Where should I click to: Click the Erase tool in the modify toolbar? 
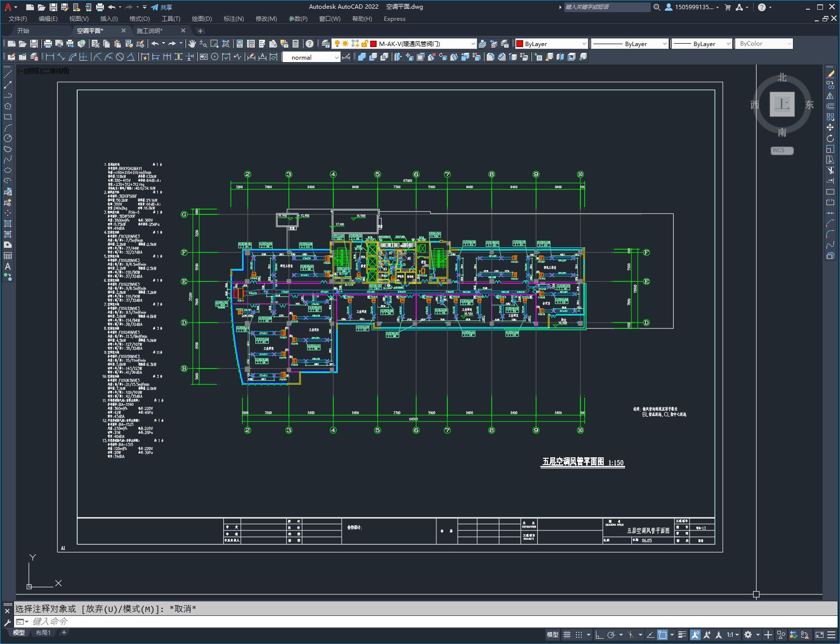[x=830, y=75]
